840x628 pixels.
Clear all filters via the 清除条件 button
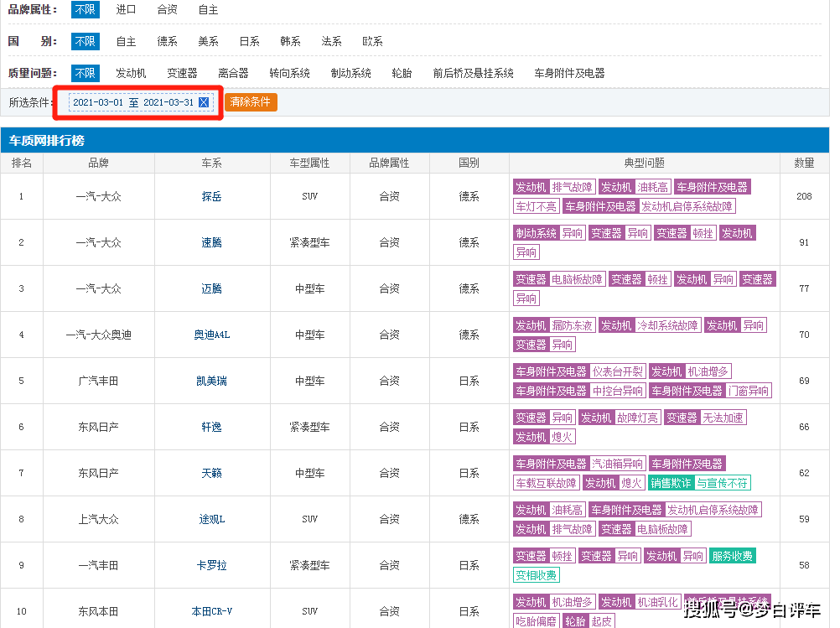pos(251,101)
